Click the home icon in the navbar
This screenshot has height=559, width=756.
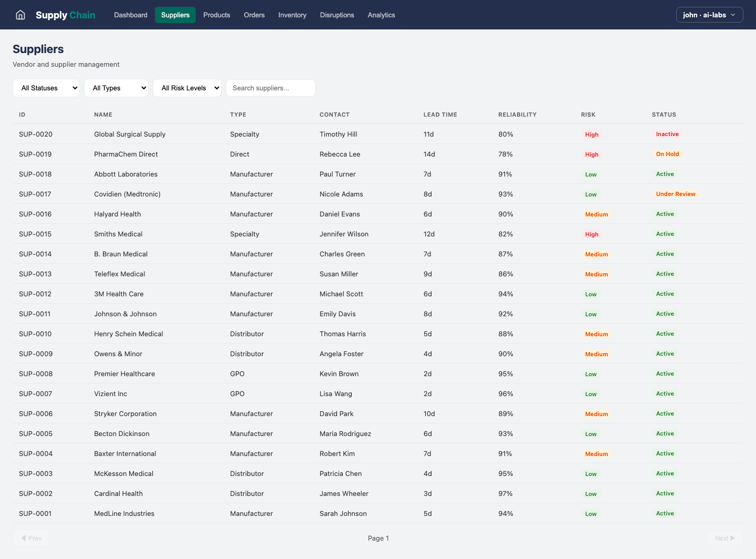(20, 15)
